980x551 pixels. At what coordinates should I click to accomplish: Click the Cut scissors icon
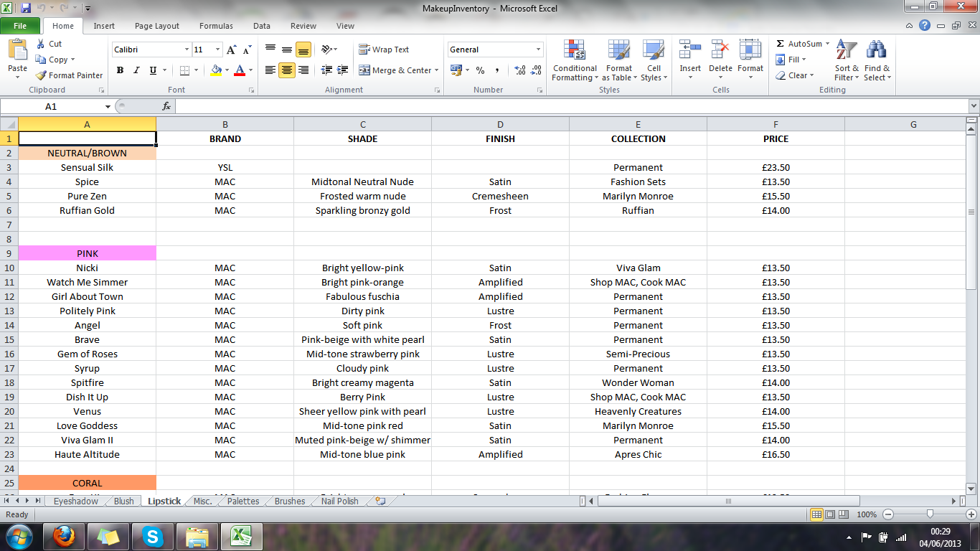coord(41,44)
